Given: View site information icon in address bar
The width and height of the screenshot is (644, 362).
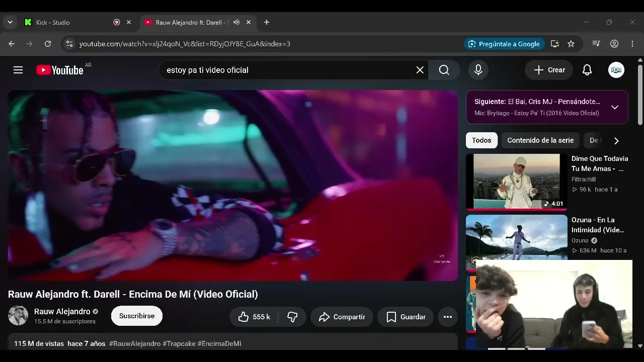Looking at the screenshot, I should coord(69,44).
